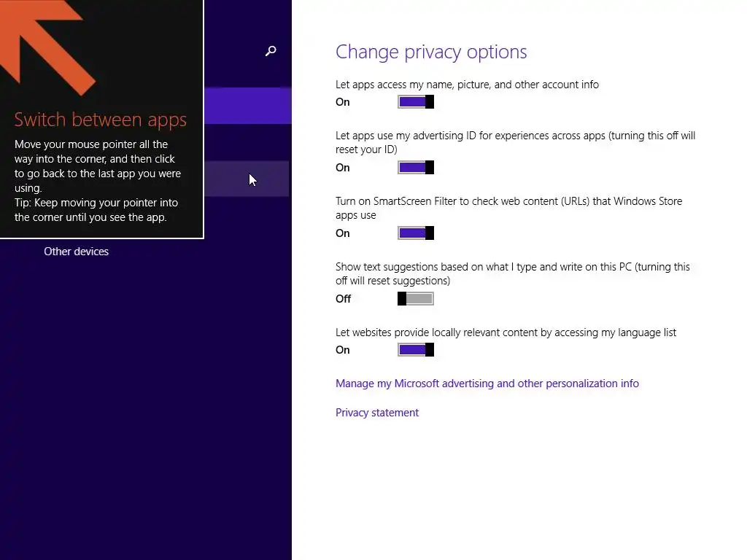The image size is (747, 560).
Task: Enable text suggestions toggle
Action: (x=416, y=299)
